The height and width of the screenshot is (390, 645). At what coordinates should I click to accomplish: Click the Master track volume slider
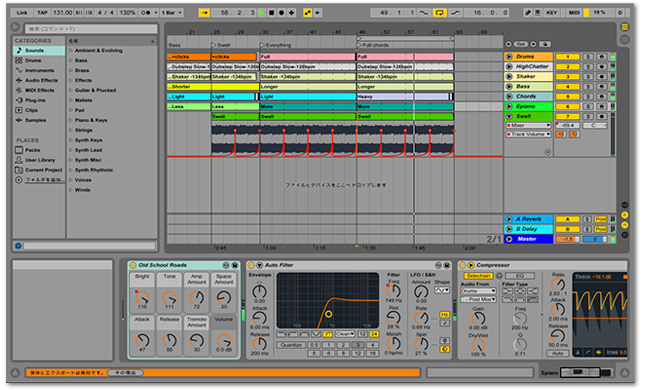(567, 239)
